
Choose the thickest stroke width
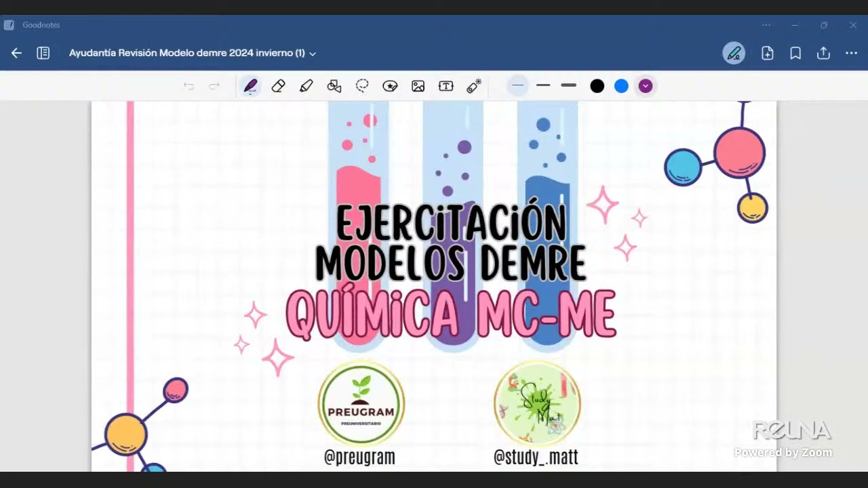(569, 85)
